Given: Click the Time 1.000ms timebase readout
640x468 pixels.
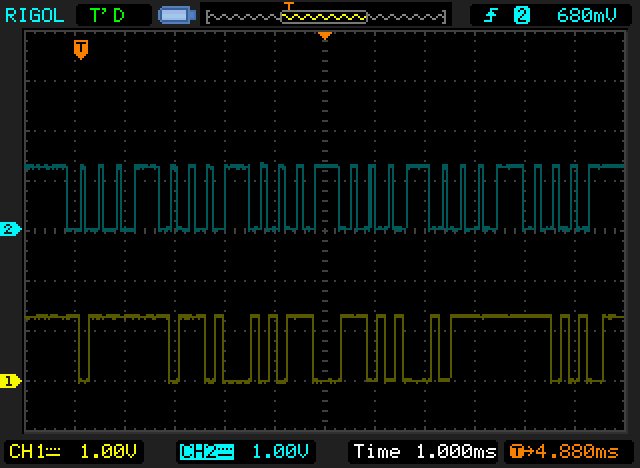Looking at the screenshot, I should click(424, 452).
